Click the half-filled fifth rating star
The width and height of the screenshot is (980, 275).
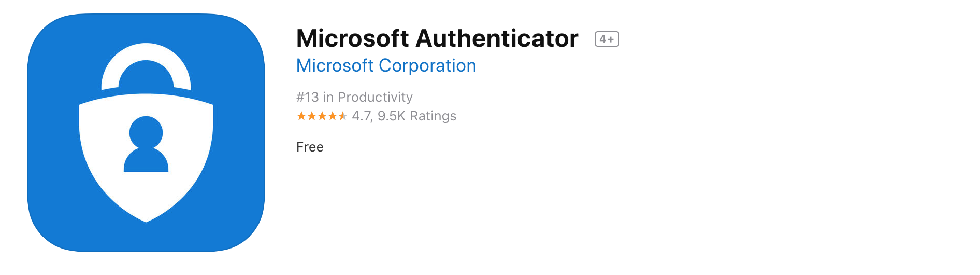[342, 116]
